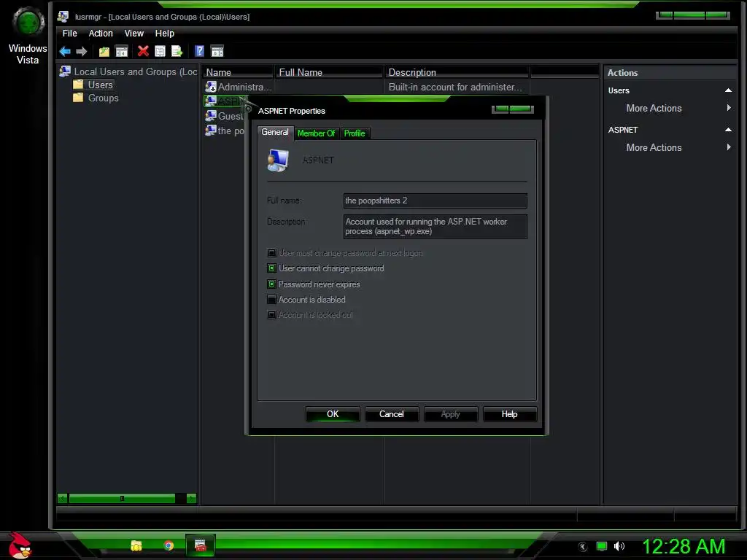Select the Groups node in tree
This screenshot has width=747, height=560.
pyautogui.click(x=103, y=98)
